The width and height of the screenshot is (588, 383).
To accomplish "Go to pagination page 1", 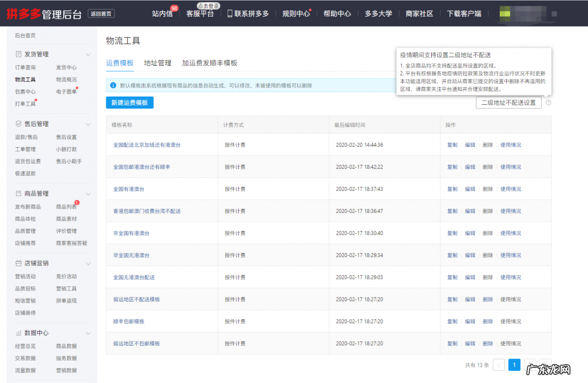I will (514, 365).
